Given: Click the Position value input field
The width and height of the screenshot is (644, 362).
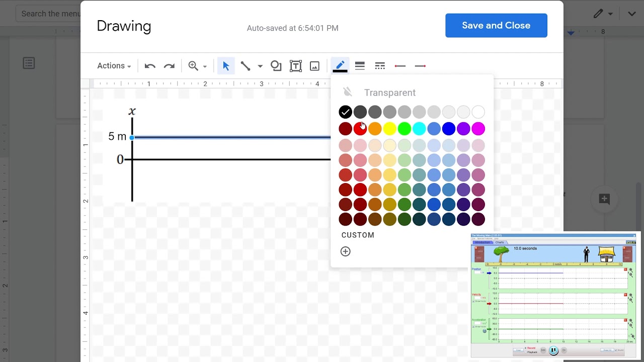Looking at the screenshot, I should [x=478, y=273].
